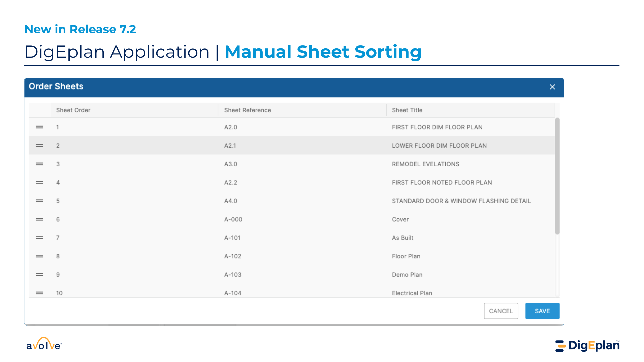Click sheet order number 10
644x362 pixels.
point(59,293)
